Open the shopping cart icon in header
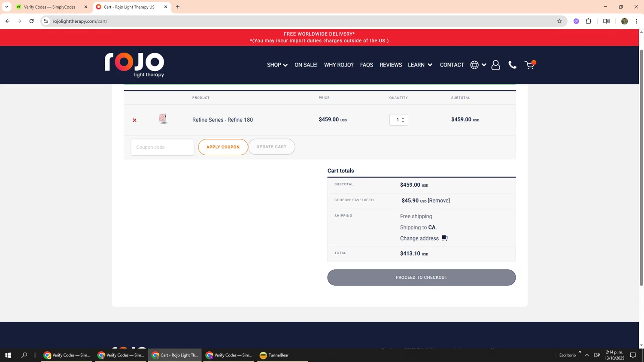Image resolution: width=644 pixels, height=362 pixels. (530, 65)
